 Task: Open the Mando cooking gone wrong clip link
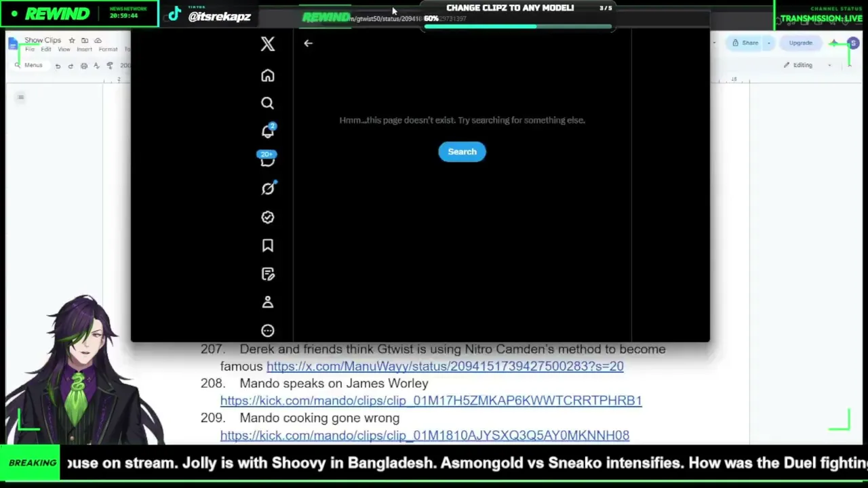point(425,435)
